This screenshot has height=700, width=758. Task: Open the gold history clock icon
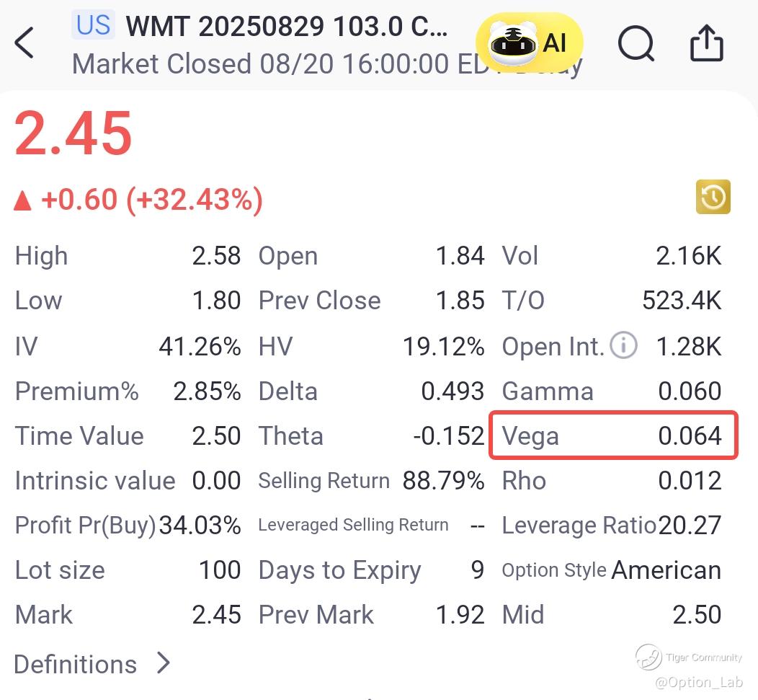coord(713,197)
